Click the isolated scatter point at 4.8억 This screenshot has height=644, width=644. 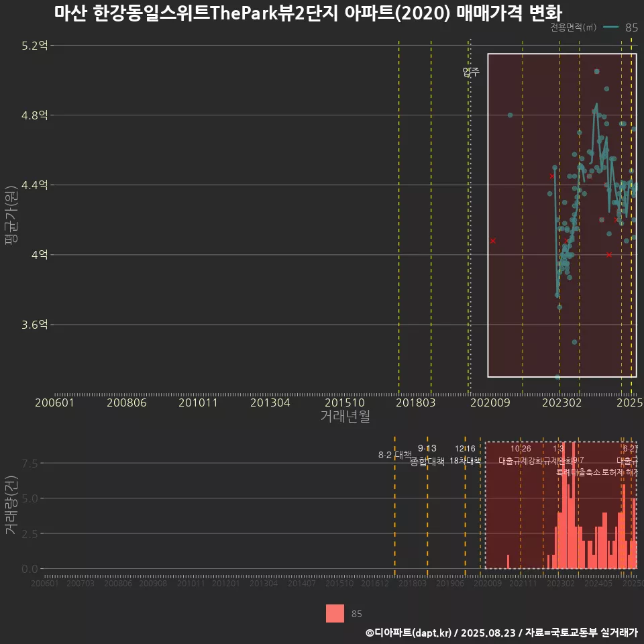pos(510,115)
